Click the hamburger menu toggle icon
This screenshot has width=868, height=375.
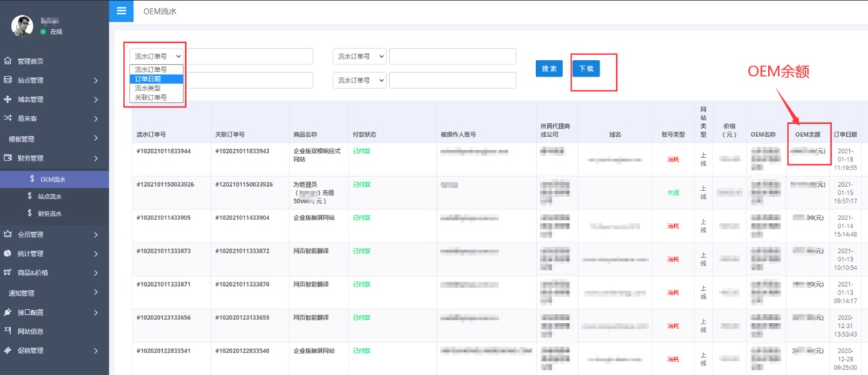point(121,11)
